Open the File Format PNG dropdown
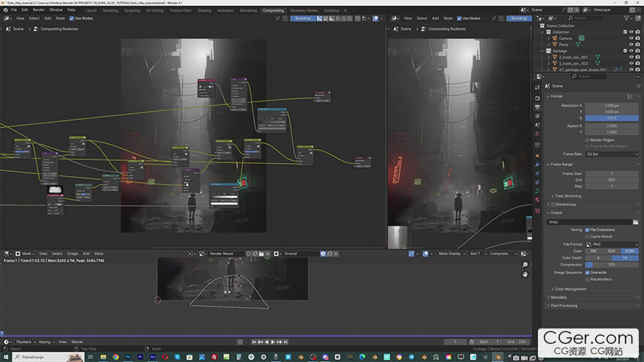This screenshot has height=362, width=644. click(x=612, y=244)
